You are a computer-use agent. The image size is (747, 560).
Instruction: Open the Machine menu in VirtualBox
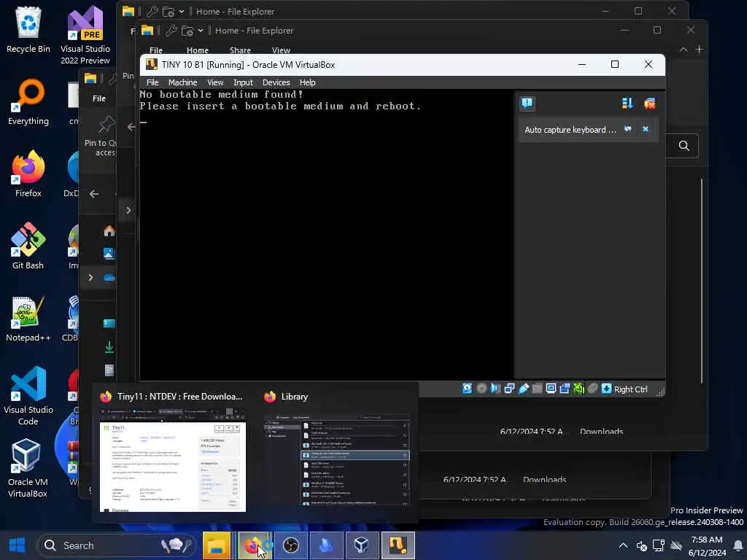pyautogui.click(x=182, y=82)
